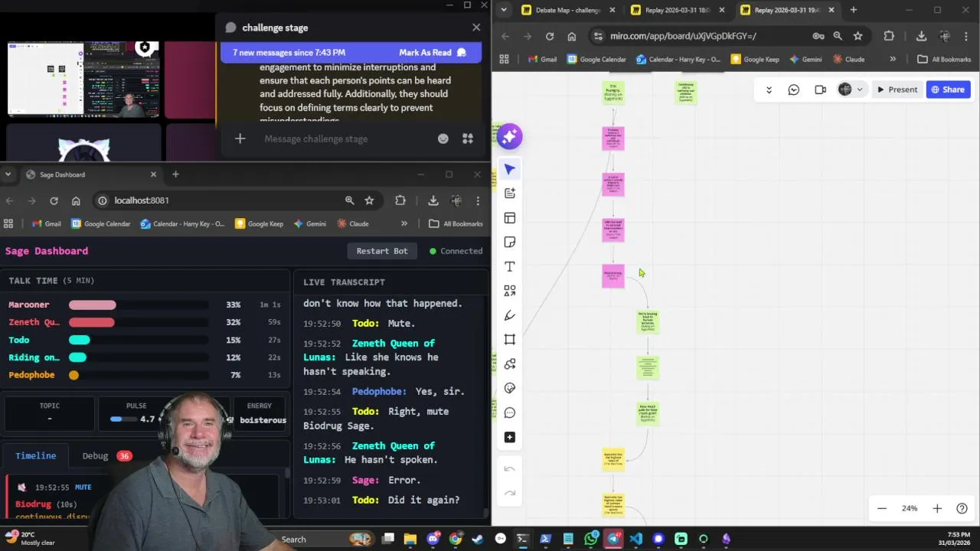Open Miro stickers and emoji tool
The image size is (980, 551).
(510, 389)
